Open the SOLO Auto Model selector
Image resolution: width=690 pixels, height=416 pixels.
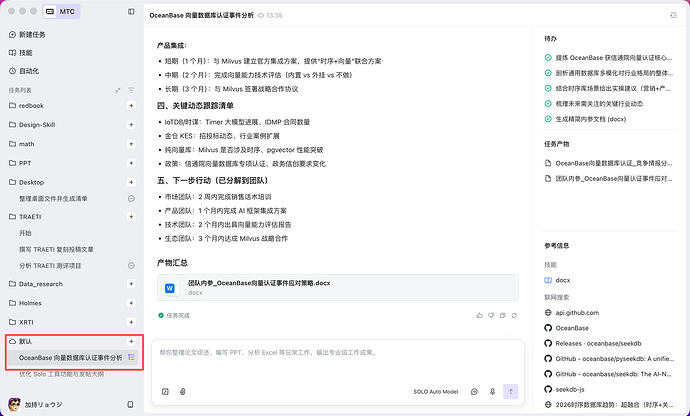436,391
